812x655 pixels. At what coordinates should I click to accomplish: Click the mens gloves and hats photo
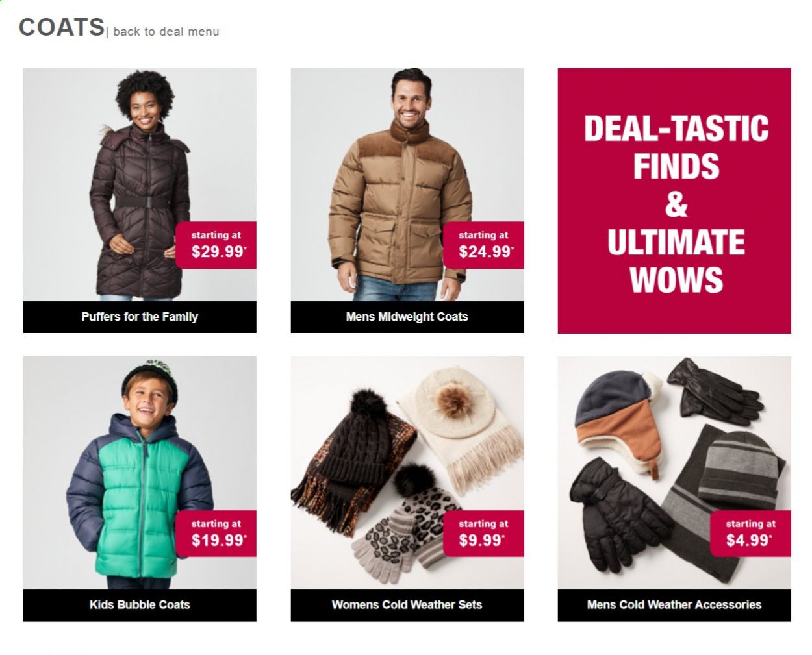[x=674, y=473]
